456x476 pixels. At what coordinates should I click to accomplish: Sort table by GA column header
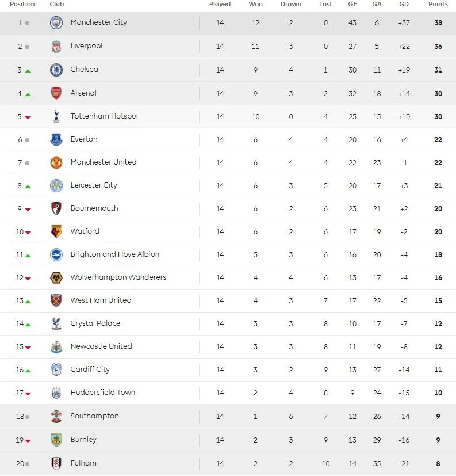click(x=377, y=4)
